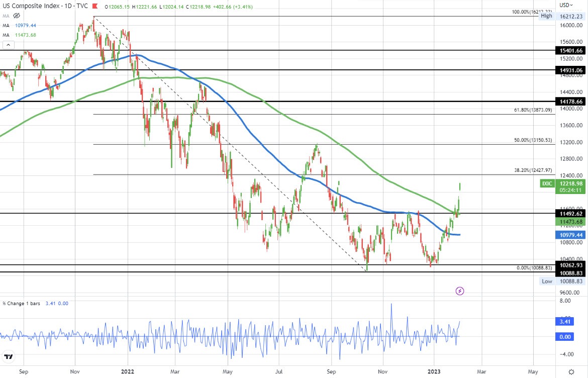This screenshot has height=378, width=588.
Task: Click the High label on price scale
Action: (x=546, y=16)
